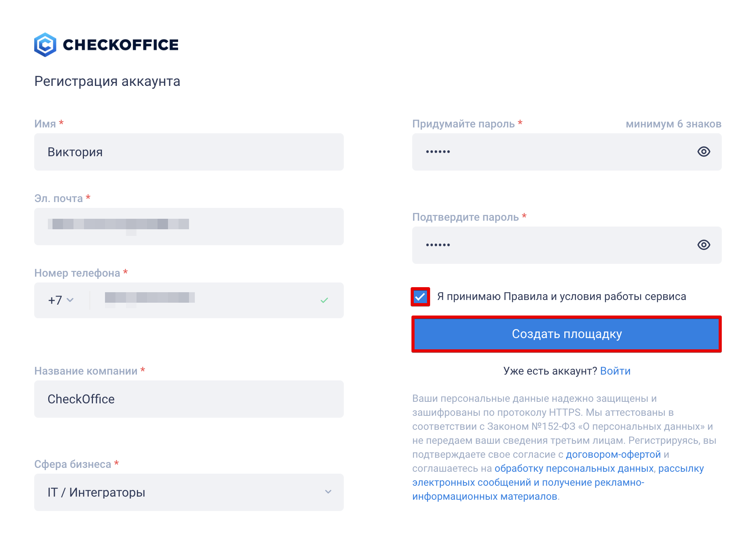Click the Имя field containing Виктория
The height and width of the screenshot is (544, 756).
tap(189, 152)
